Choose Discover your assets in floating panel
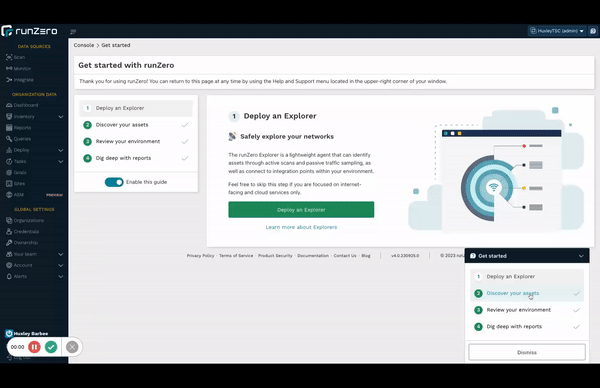 pyautogui.click(x=527, y=293)
